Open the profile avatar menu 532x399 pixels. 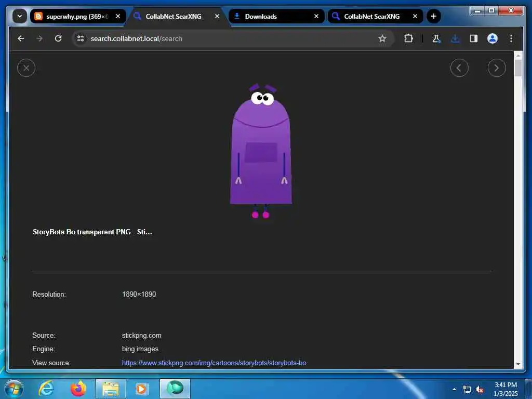point(493,38)
